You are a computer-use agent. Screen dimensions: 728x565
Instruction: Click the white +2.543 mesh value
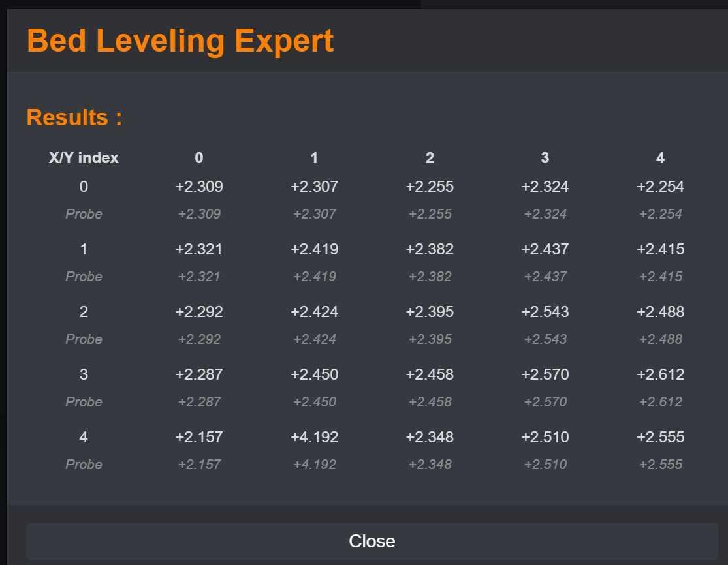pos(545,312)
